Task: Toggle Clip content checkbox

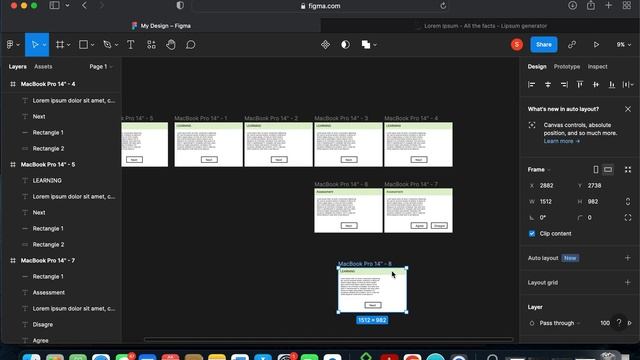Action: click(532, 233)
